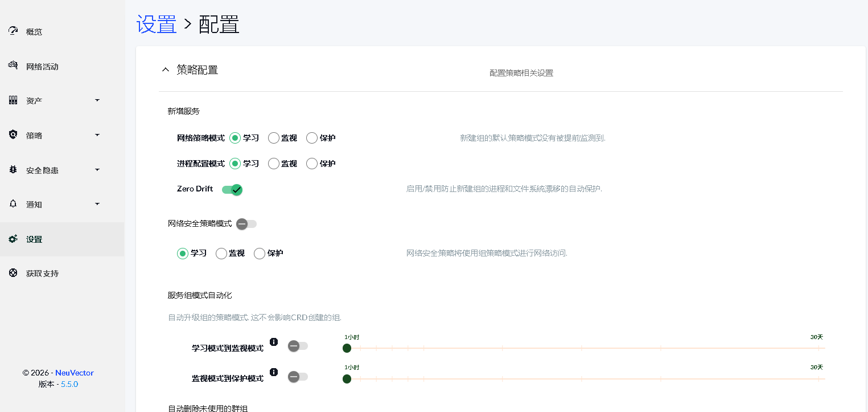Disable the Zero Drift toggle

(x=232, y=190)
